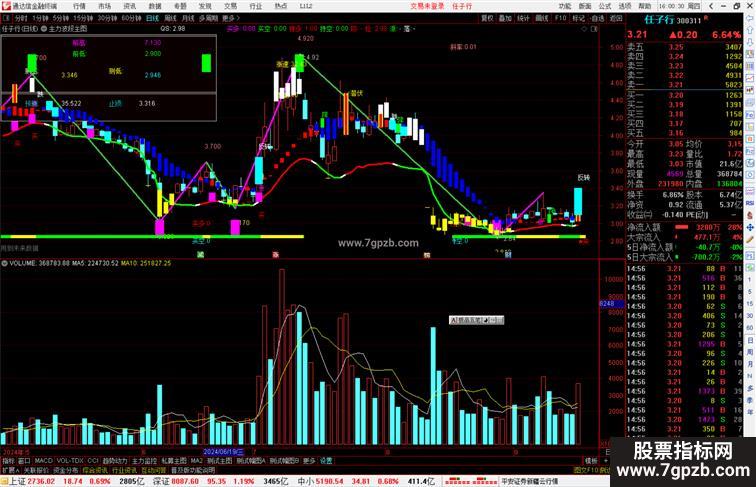Select the CCI indicator tab
Screen dimensions: 756x487
(93, 461)
